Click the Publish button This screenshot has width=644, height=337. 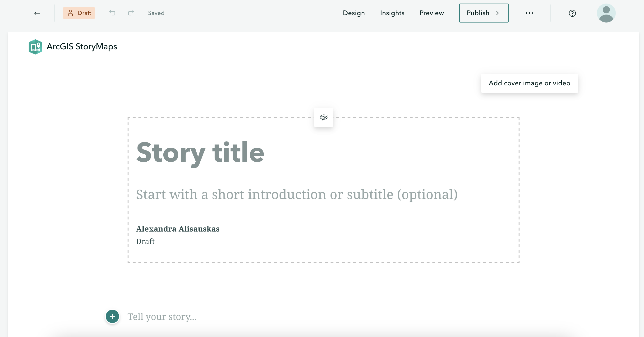[x=478, y=13]
